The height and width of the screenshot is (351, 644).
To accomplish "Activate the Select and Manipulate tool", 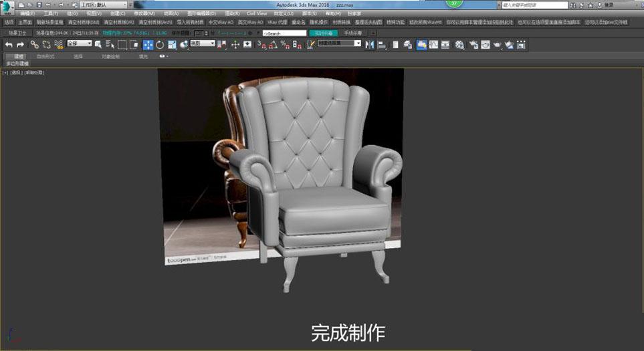I will tap(235, 45).
